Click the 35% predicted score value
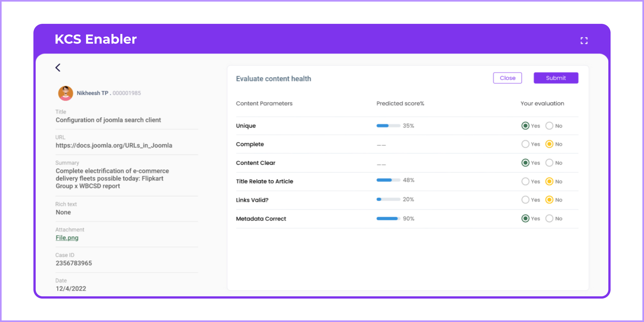The width and height of the screenshot is (644, 322). click(x=408, y=126)
